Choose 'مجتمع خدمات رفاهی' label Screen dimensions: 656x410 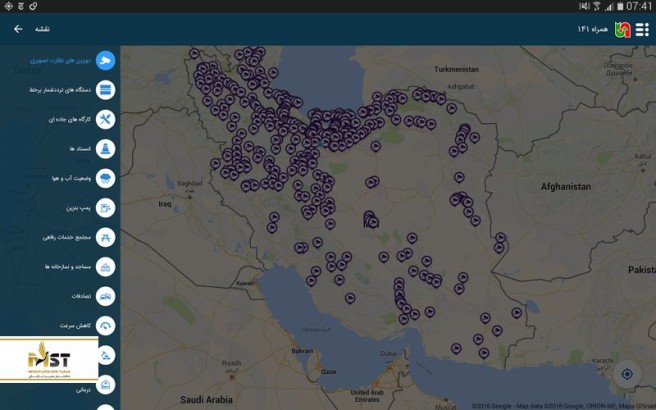point(67,237)
